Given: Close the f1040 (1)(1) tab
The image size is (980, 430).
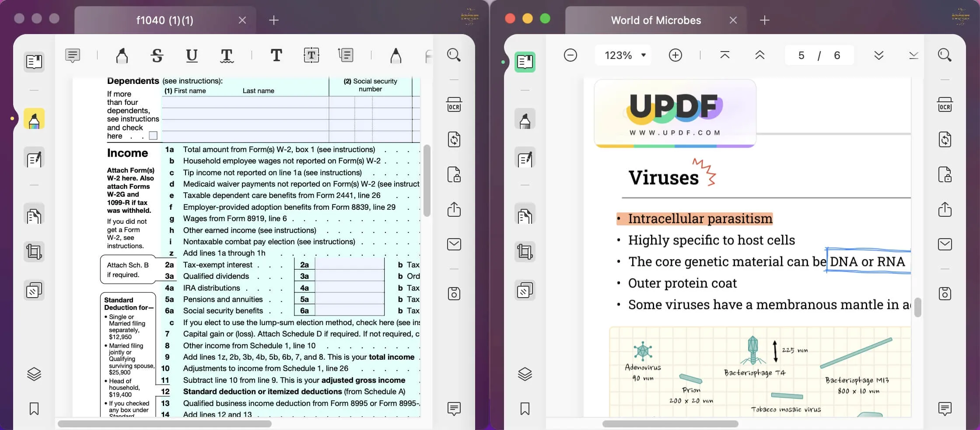Looking at the screenshot, I should click(x=242, y=20).
